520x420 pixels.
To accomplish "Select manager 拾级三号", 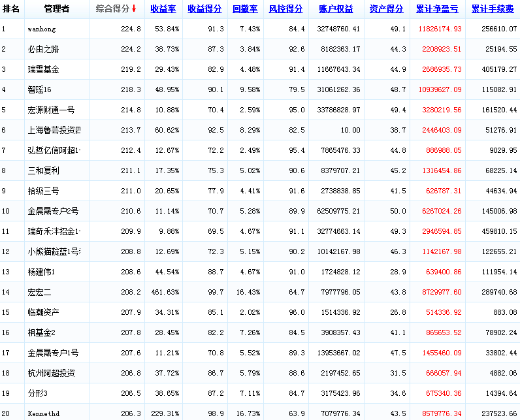I will [x=43, y=191].
